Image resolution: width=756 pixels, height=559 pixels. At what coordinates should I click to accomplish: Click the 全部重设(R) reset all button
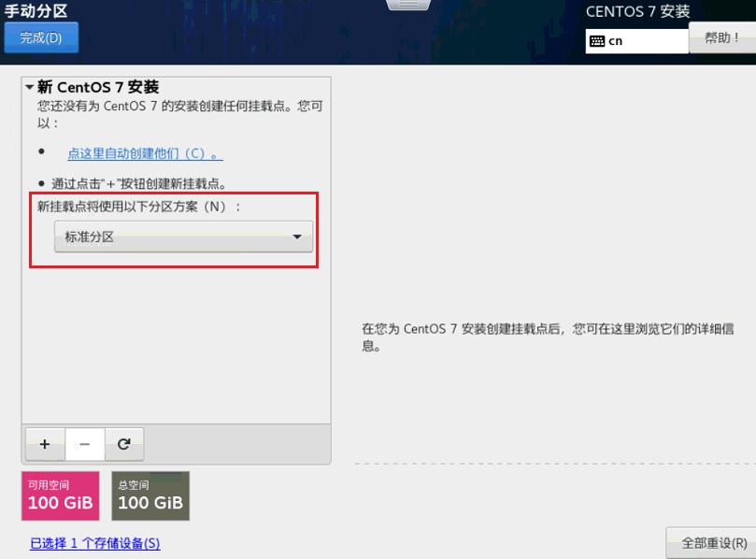(713, 543)
